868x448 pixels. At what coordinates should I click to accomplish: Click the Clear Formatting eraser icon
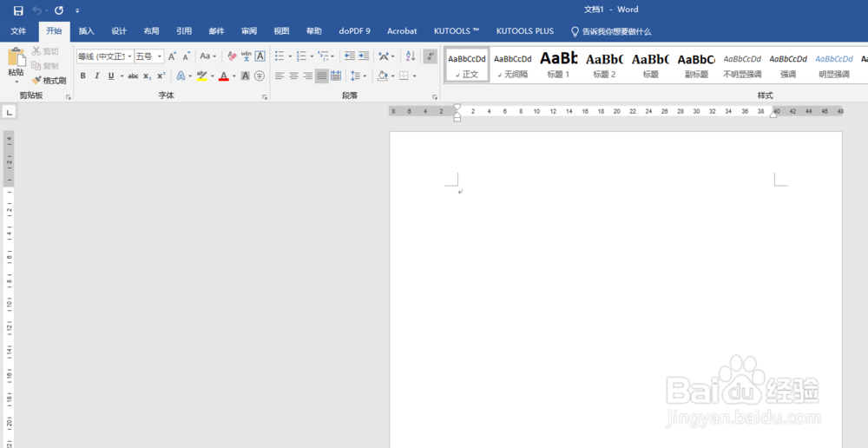(x=233, y=56)
